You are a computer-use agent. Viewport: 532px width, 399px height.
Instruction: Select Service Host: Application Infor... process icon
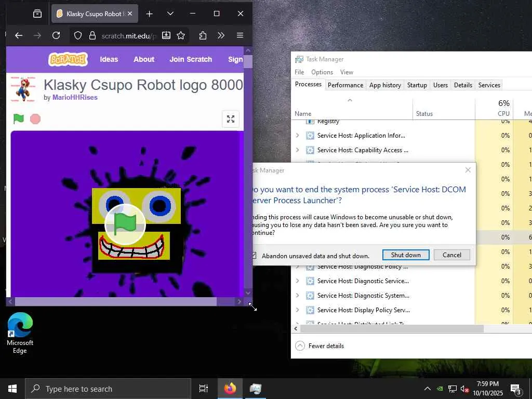point(310,136)
